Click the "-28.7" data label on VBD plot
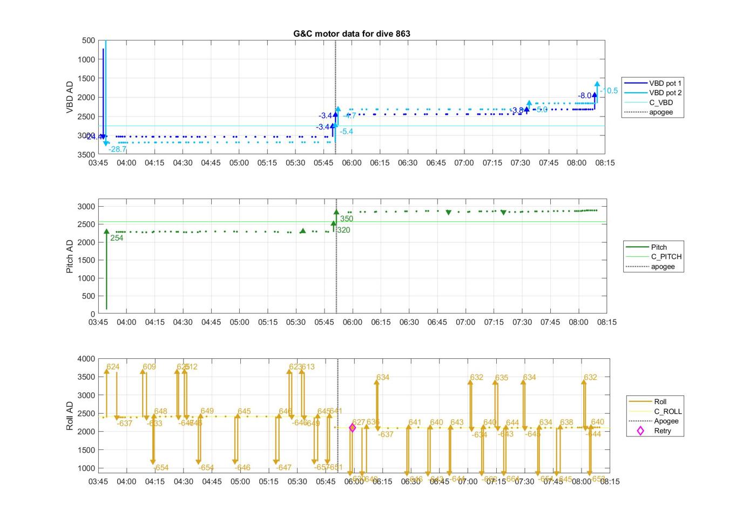 point(117,149)
